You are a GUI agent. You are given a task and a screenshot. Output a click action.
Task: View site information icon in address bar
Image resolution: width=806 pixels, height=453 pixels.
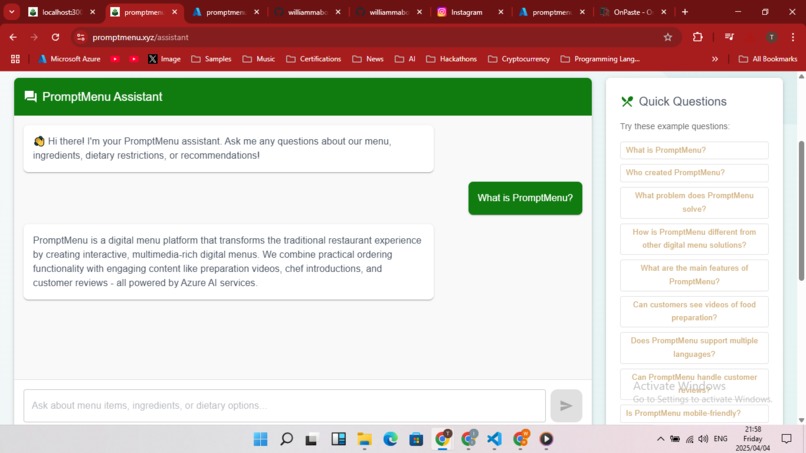coord(80,37)
